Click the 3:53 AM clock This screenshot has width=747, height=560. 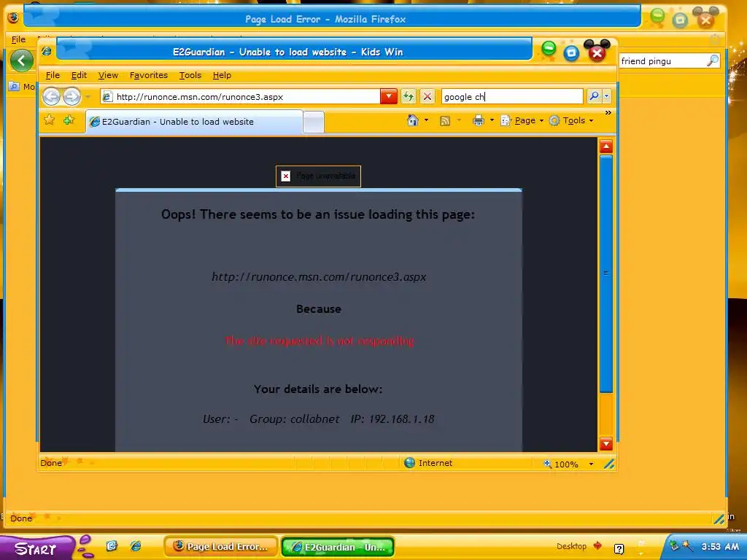(720, 546)
